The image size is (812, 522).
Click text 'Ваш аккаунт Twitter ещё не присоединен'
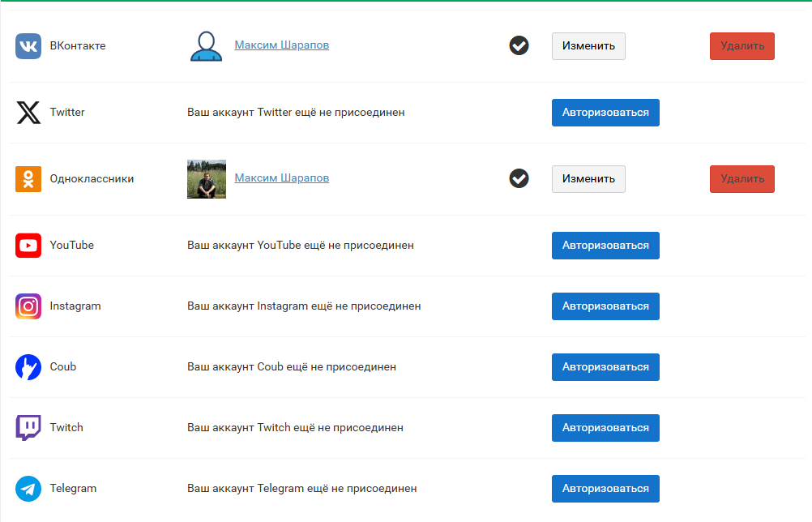296,113
